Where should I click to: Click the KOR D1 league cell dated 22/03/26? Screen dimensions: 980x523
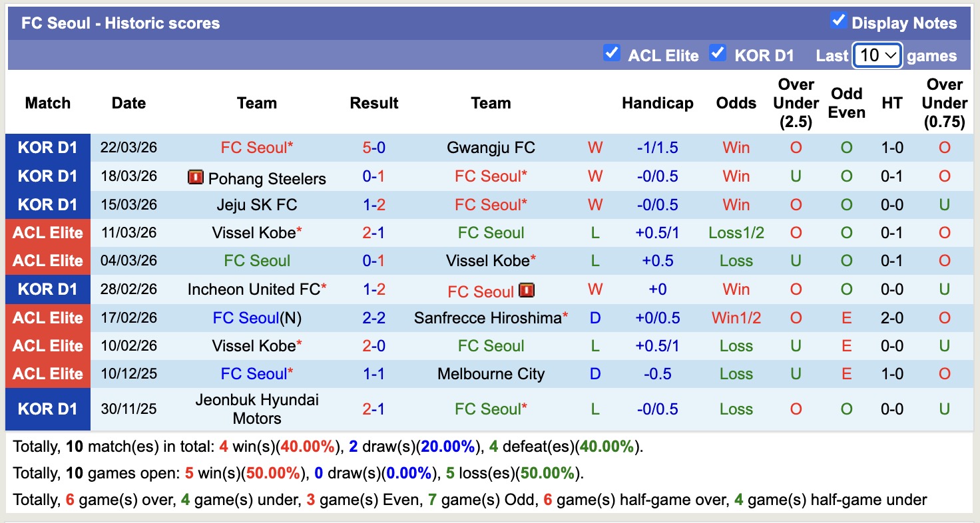pos(48,148)
